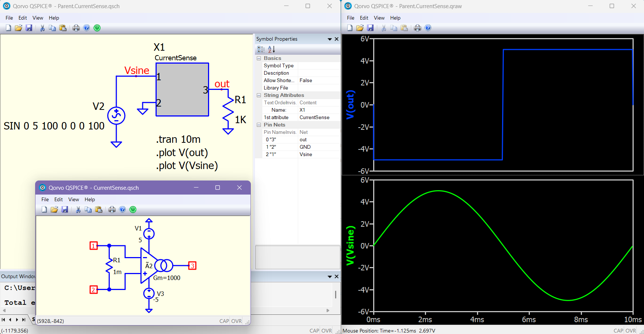Open File menu in CurrentSense.qsch window
The height and width of the screenshot is (334, 644).
[45, 199]
